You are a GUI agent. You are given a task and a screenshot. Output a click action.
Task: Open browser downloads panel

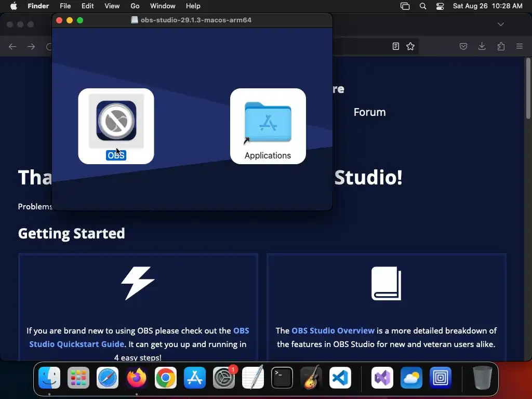pyautogui.click(x=482, y=46)
